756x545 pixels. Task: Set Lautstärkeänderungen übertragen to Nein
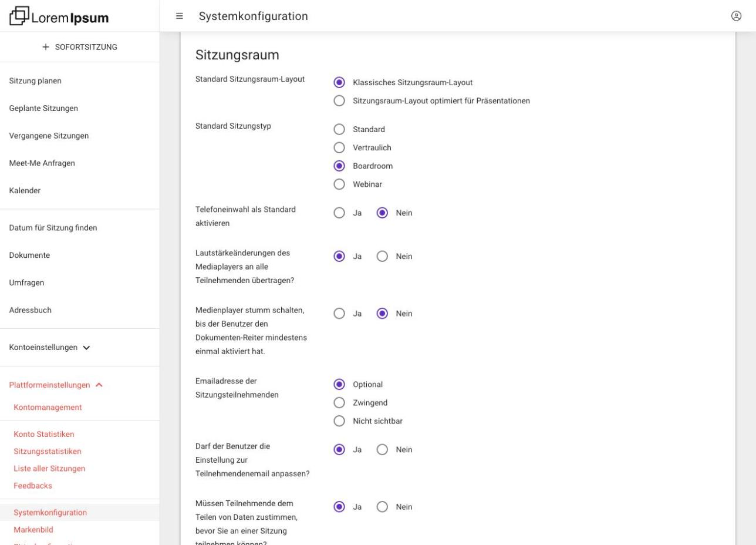point(382,256)
